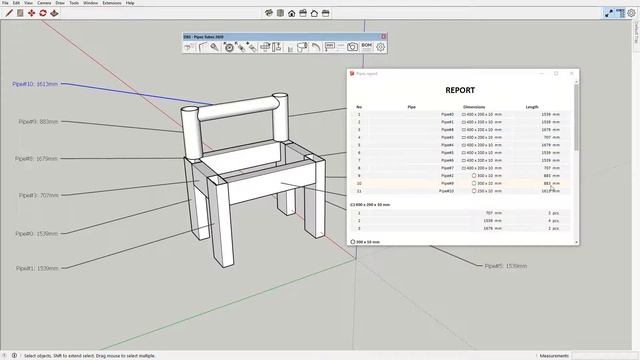
Task: Open the Window menu
Action: (x=91, y=3)
